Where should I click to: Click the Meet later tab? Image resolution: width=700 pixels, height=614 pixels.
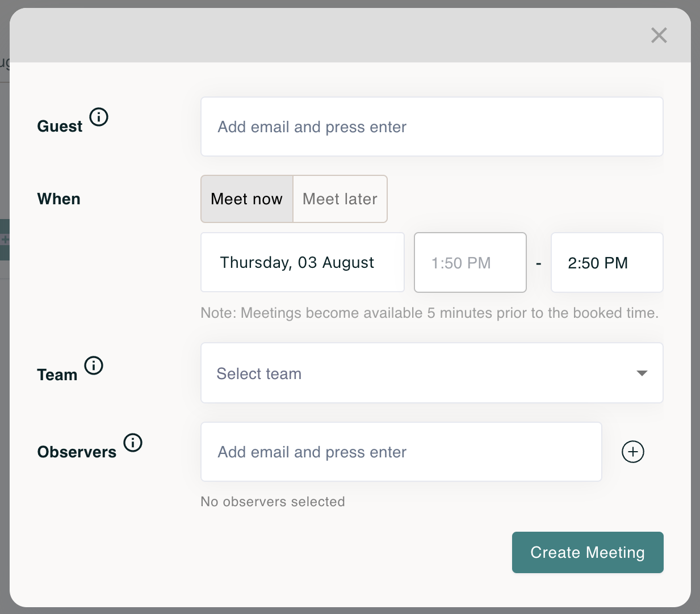click(339, 199)
